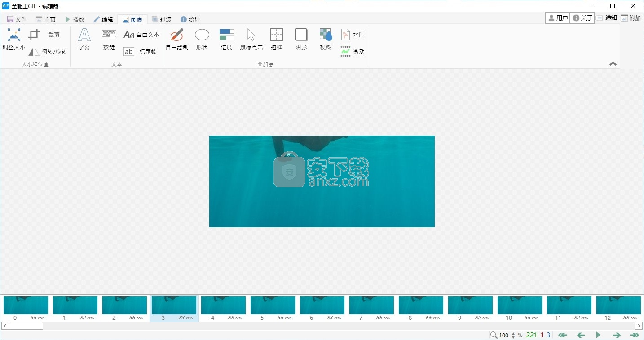Switch to the 主页 tab
This screenshot has width=644, height=340.
click(x=46, y=19)
